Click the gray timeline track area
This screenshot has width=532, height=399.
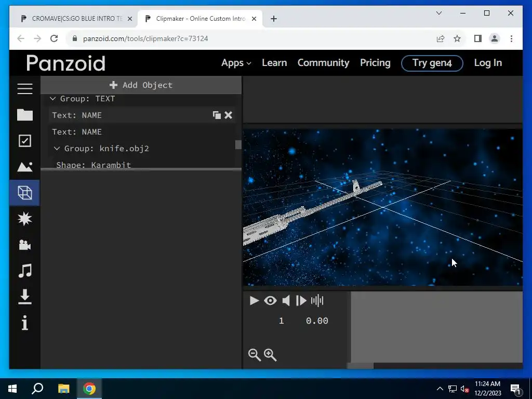pyautogui.click(x=436, y=327)
